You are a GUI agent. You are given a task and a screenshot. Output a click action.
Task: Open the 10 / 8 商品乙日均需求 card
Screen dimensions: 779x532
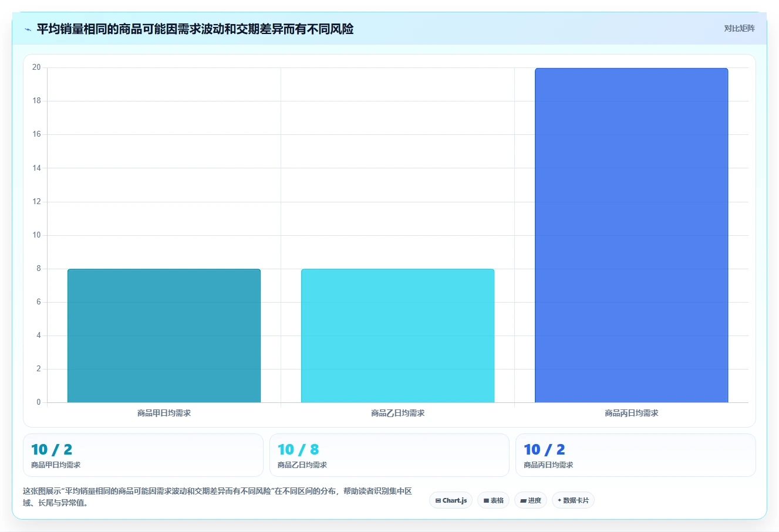coord(389,455)
